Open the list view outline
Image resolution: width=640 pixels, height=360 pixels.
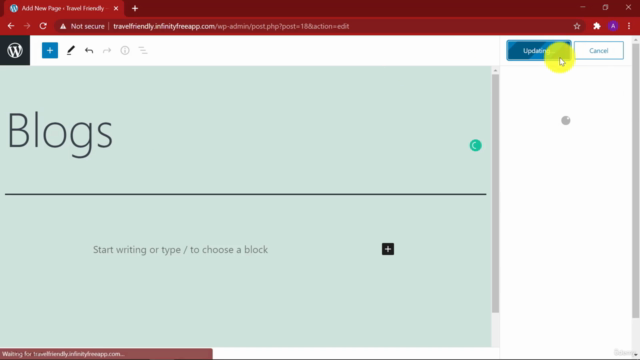143,51
